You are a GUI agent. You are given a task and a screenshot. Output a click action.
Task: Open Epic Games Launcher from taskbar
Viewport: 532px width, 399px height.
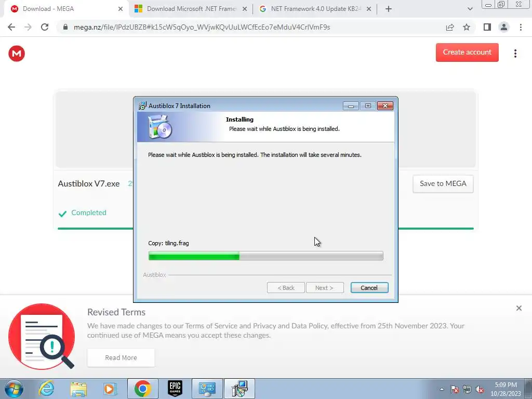[x=175, y=389]
